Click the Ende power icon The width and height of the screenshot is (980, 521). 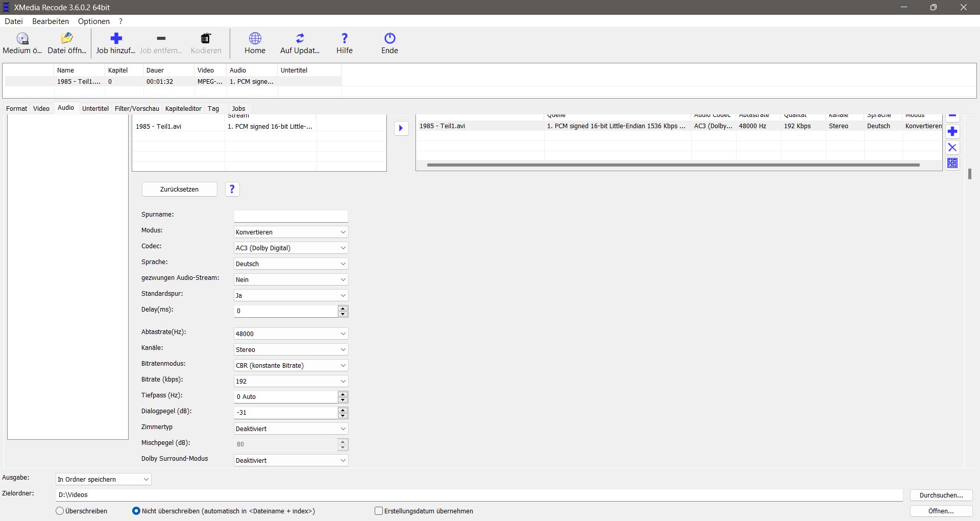(x=389, y=38)
